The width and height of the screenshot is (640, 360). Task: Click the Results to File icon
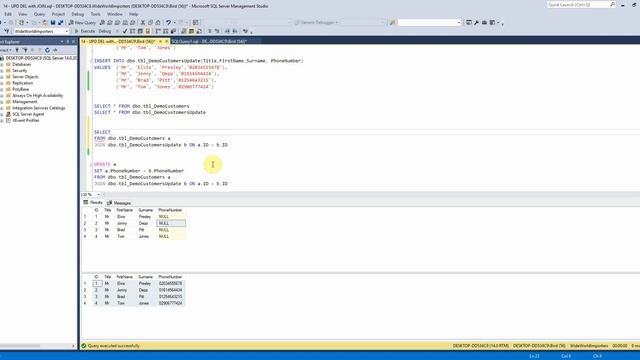coord(199,31)
